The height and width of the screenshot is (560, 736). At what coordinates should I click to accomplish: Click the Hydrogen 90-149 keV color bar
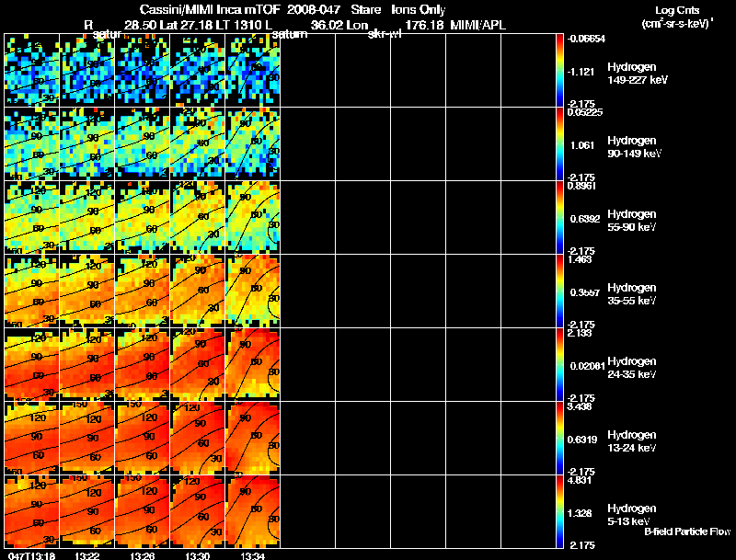click(x=559, y=144)
